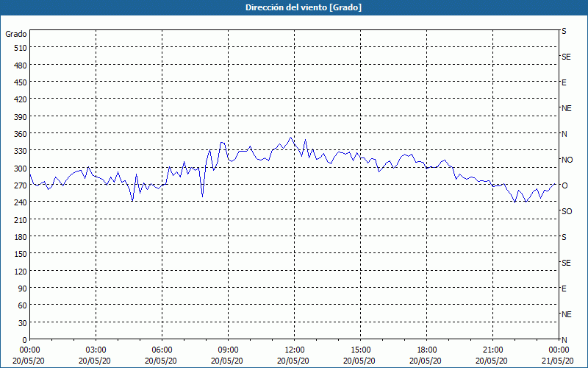Click the 0 degree axis label
Image resolution: width=588 pixels, height=368 pixels.
point(25,341)
